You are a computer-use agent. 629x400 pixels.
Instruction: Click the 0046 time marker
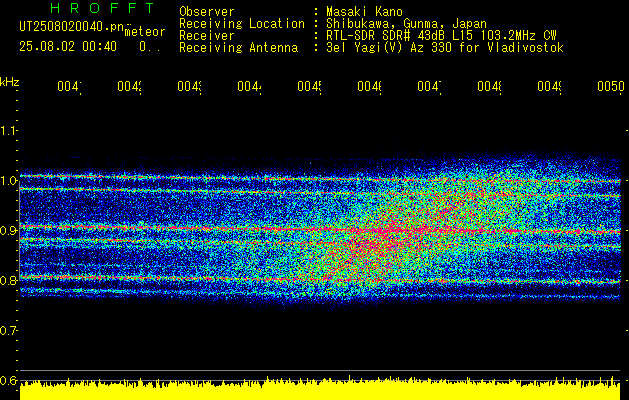369,86
